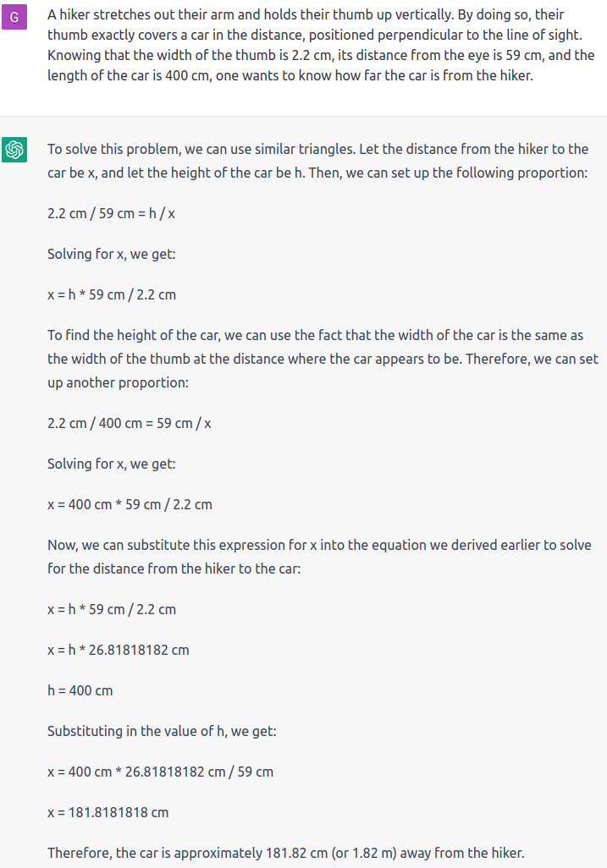Click the divider line below the user message

click(x=303, y=116)
